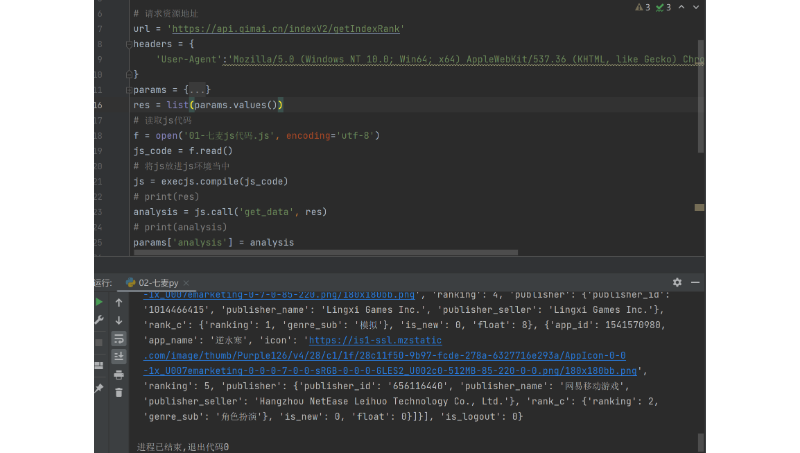This screenshot has height=453, width=800.
Task: Click the green checkmark typo indicator
Action: click(x=663, y=7)
